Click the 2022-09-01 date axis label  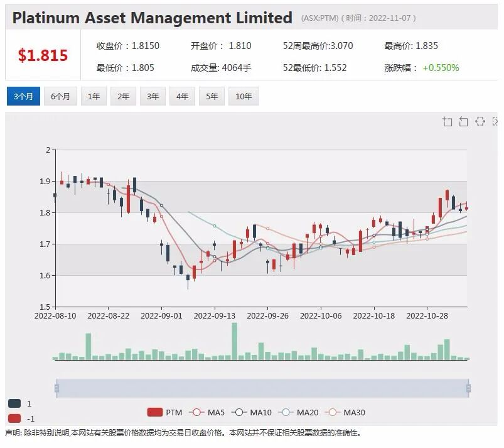click(x=161, y=315)
